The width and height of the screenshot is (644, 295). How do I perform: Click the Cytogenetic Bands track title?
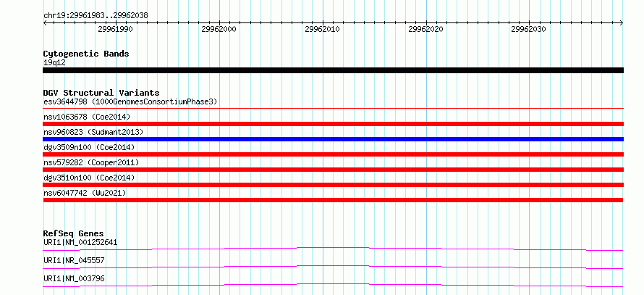tap(86, 54)
